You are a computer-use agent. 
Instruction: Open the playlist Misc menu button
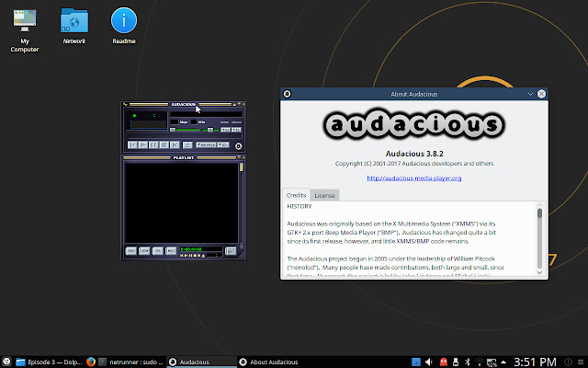(171, 251)
